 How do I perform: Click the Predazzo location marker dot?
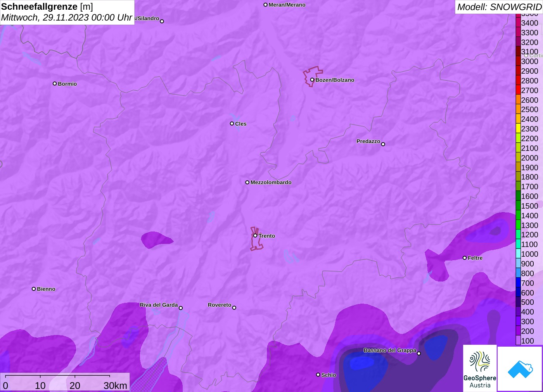point(383,144)
